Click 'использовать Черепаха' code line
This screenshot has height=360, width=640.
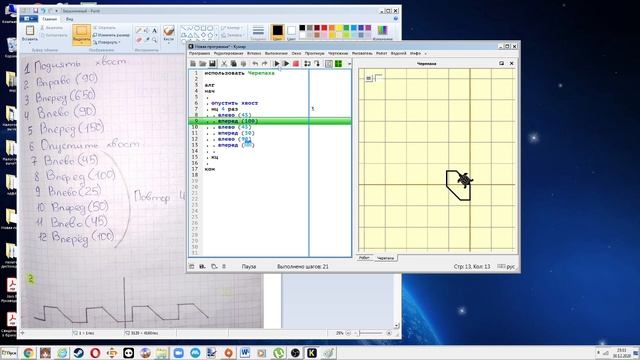click(x=239, y=73)
